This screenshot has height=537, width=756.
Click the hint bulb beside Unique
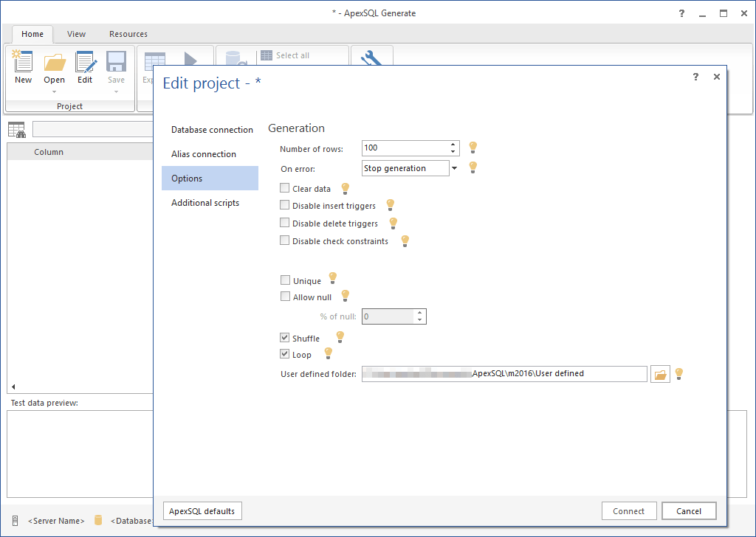(332, 278)
